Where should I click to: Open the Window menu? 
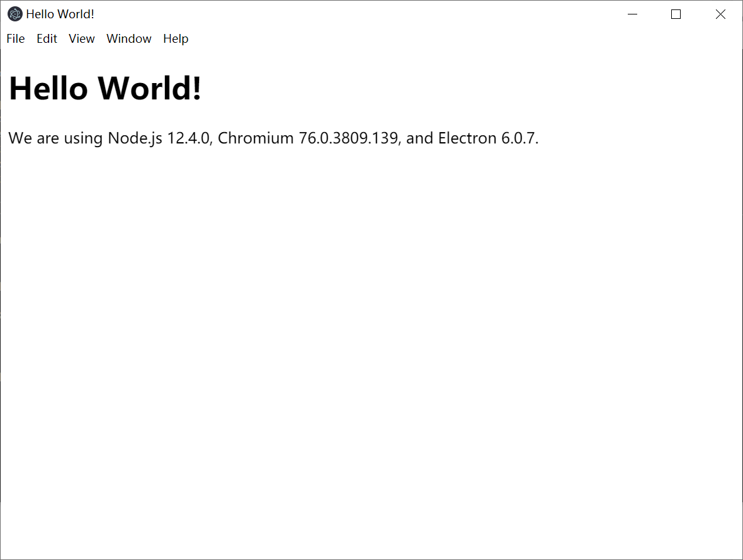coord(129,39)
